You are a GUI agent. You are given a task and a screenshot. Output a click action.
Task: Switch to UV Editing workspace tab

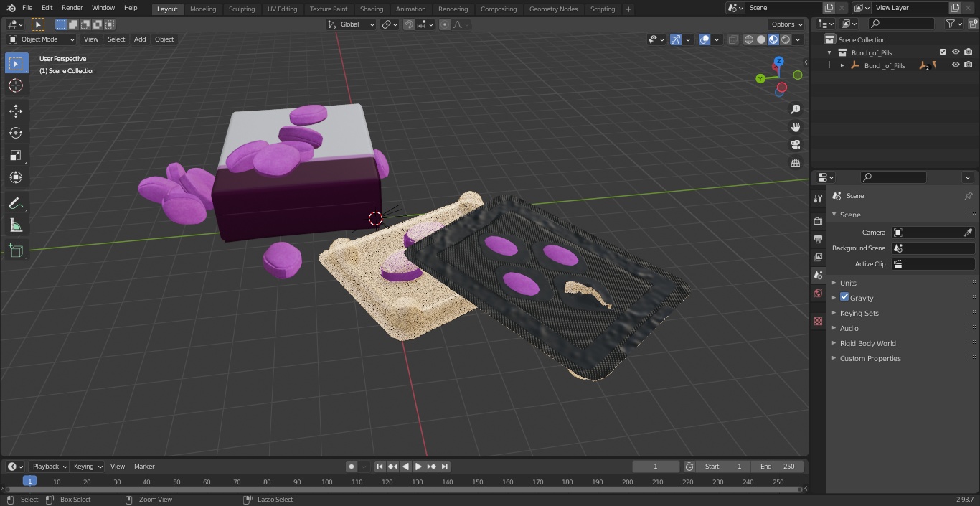(282, 9)
